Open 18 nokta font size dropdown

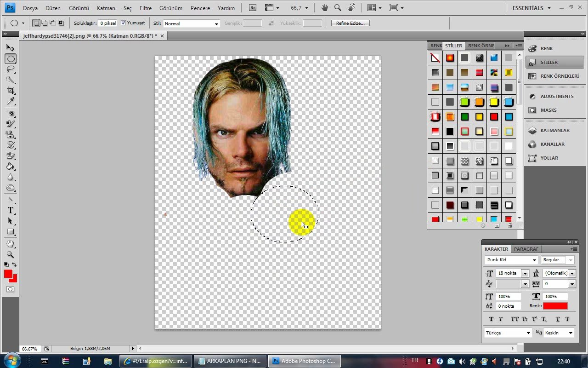[525, 273]
